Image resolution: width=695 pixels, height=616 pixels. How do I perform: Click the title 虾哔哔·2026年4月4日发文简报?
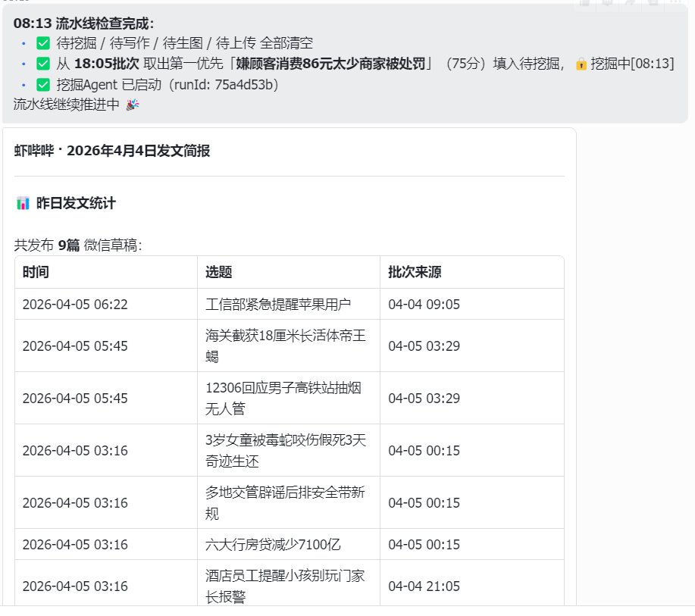tap(111, 150)
